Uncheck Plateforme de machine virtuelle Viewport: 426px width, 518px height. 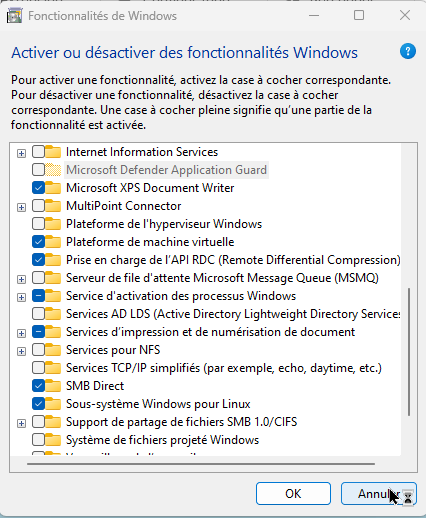click(x=38, y=242)
